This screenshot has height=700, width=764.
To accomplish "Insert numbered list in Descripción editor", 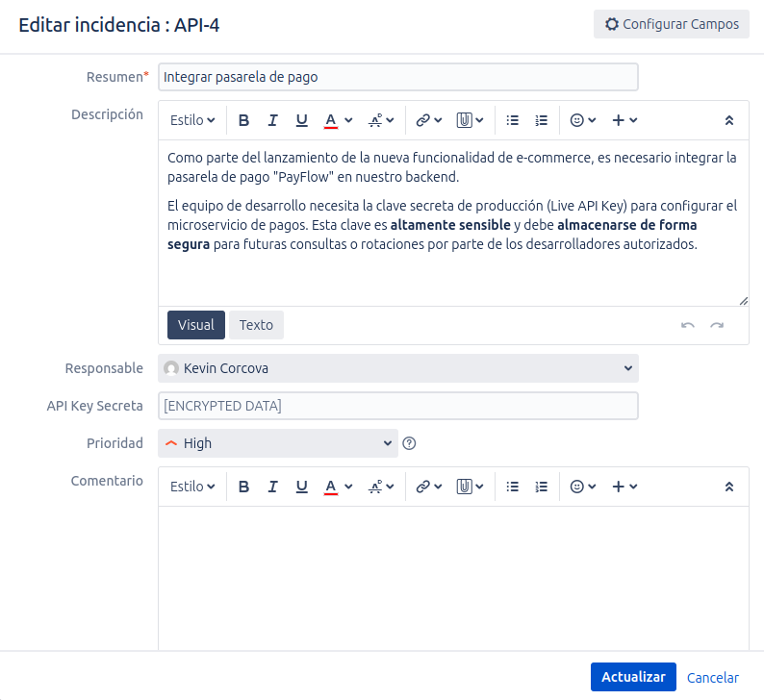I will 542,120.
